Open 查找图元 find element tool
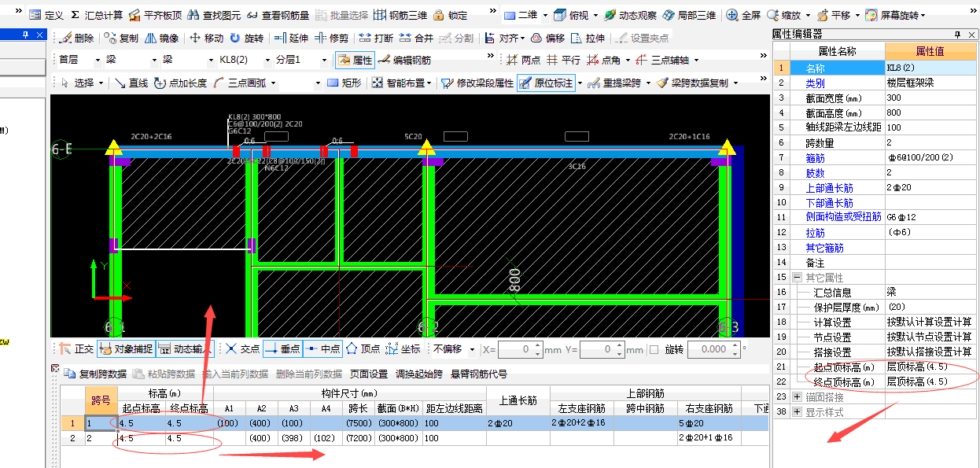Image resolution: width=980 pixels, height=468 pixels. coord(215,15)
